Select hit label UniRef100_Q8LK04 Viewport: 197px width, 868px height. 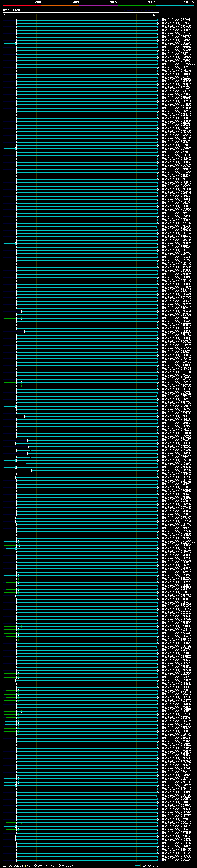click(177, 176)
